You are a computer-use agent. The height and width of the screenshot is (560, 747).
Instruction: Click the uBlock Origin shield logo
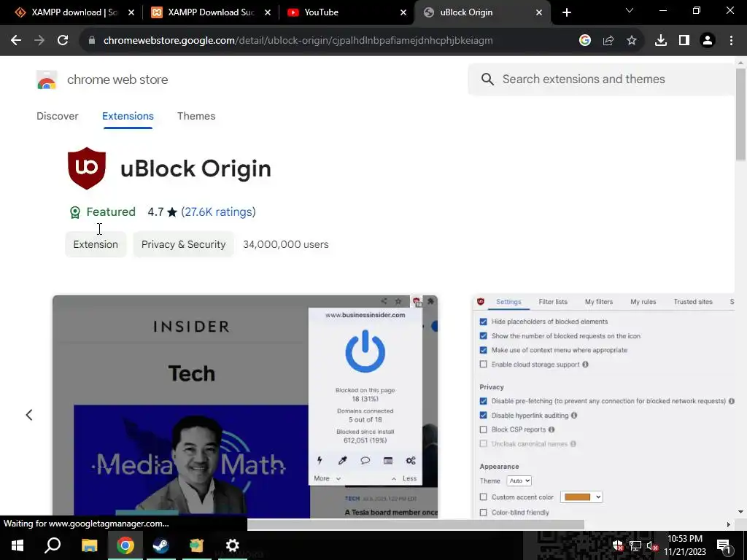[x=87, y=168]
